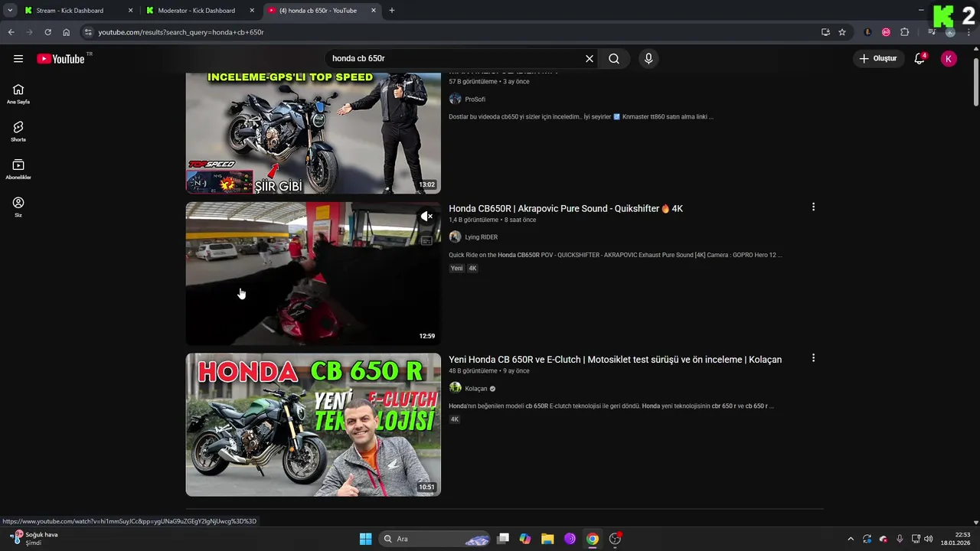View site information in the address bar
This screenshot has width=980, height=551.
point(88,32)
